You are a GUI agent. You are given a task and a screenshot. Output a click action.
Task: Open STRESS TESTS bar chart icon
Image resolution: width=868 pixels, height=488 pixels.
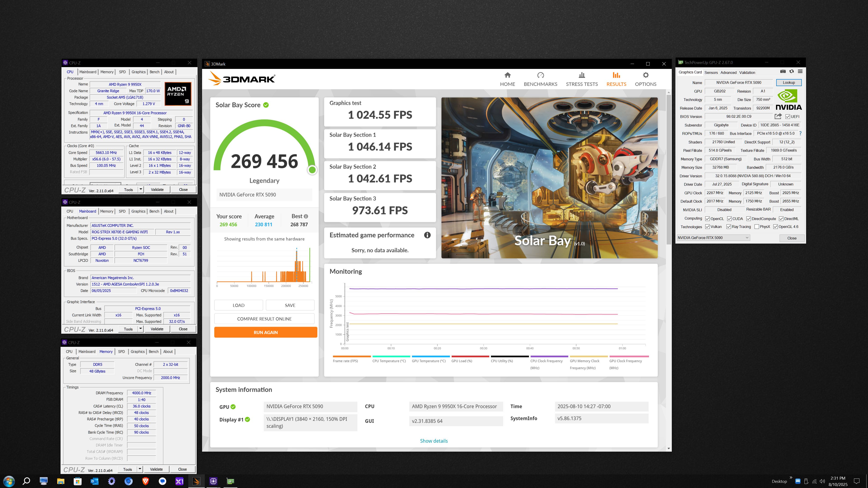pyautogui.click(x=582, y=75)
